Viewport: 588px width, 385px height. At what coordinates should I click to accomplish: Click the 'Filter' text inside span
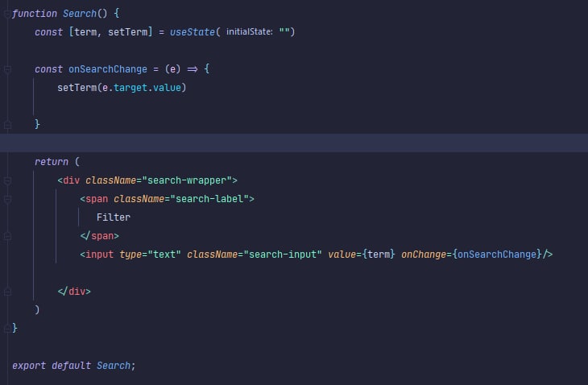(x=114, y=217)
